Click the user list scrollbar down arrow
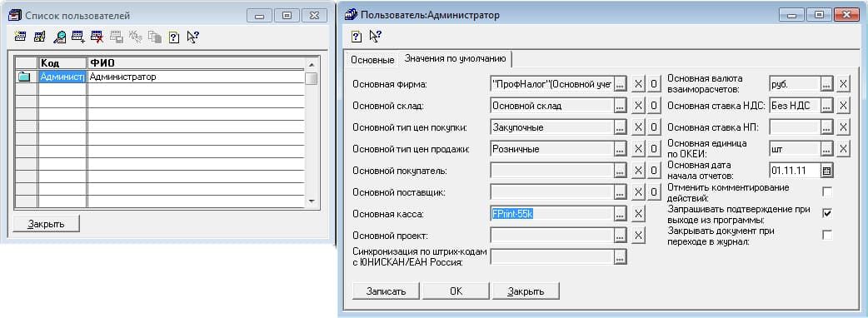 311,201
